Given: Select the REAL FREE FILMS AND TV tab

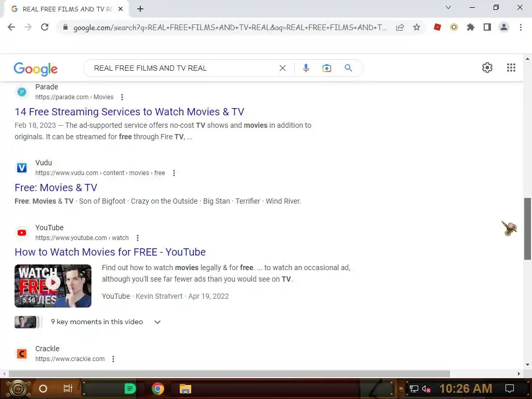Looking at the screenshot, I should 66,9.
